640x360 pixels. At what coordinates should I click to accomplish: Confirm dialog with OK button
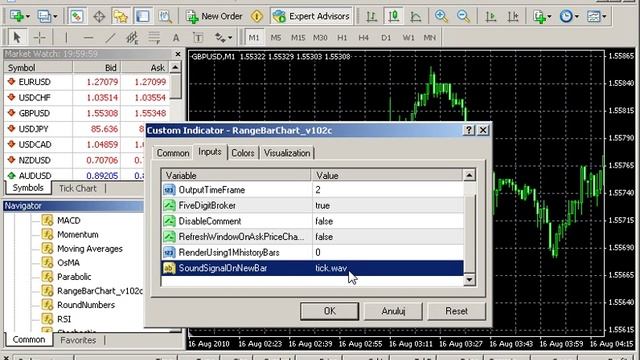[x=329, y=311]
